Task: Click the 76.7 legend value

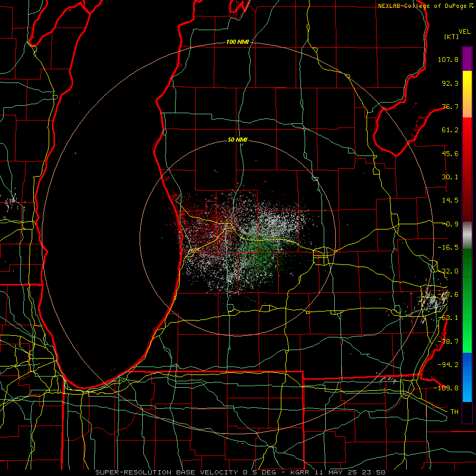Action: click(x=450, y=106)
